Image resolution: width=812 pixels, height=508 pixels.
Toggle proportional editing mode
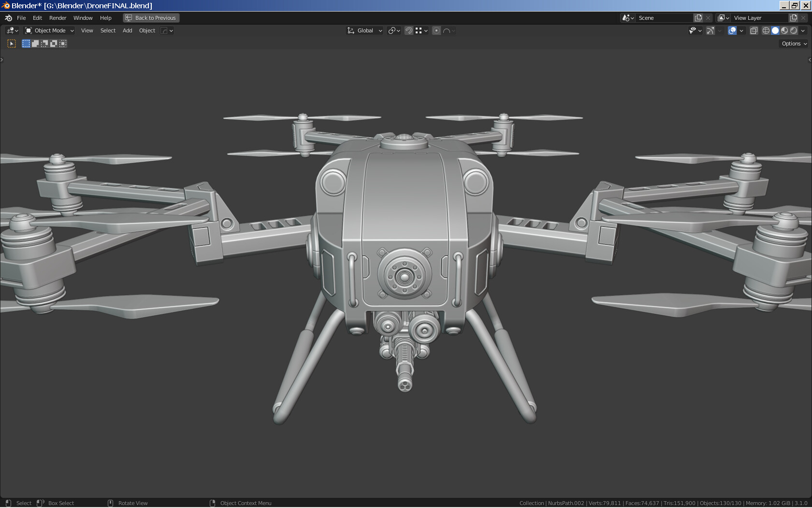[x=435, y=30]
